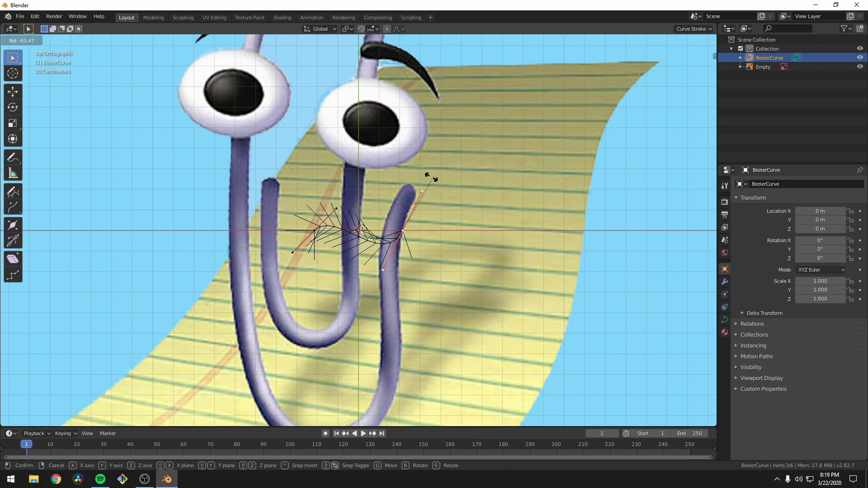
Task: Hide the BezierCurve in the viewport
Action: pyautogui.click(x=860, y=57)
